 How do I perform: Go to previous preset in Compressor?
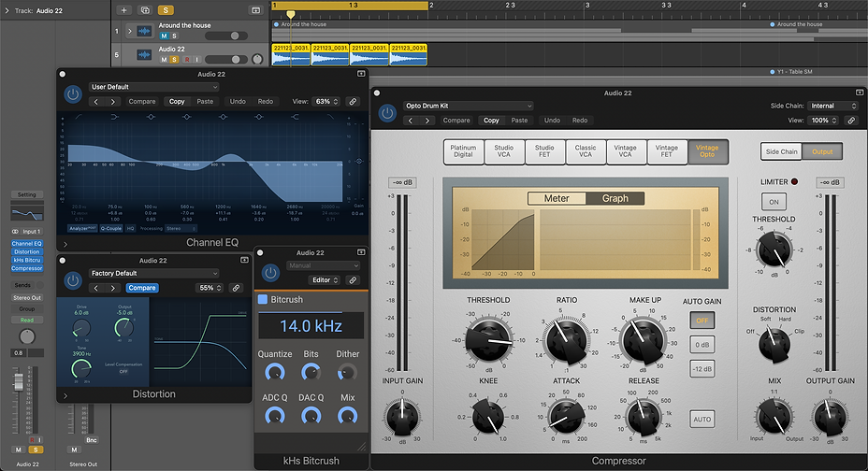(x=411, y=121)
